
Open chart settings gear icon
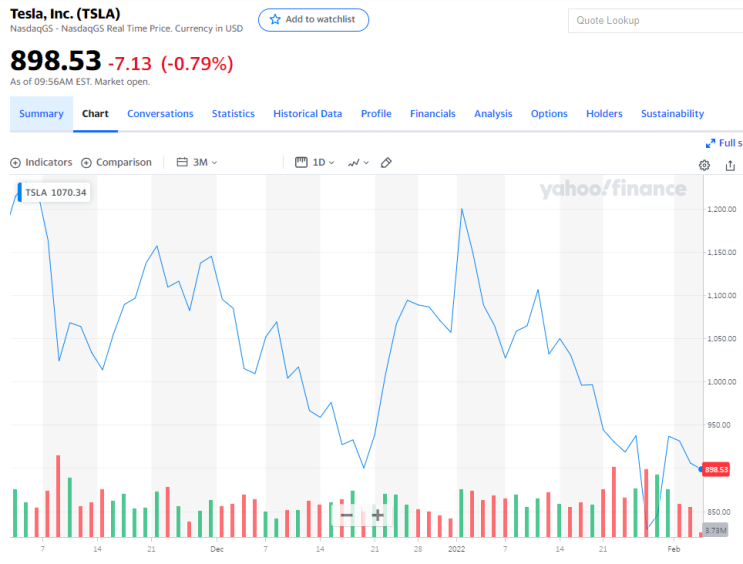704,165
